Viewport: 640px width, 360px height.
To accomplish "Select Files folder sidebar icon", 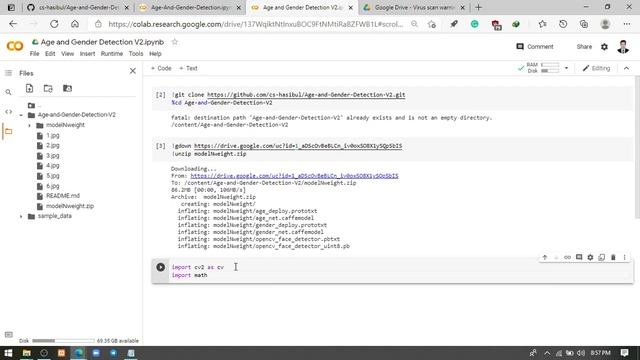I will point(8,131).
